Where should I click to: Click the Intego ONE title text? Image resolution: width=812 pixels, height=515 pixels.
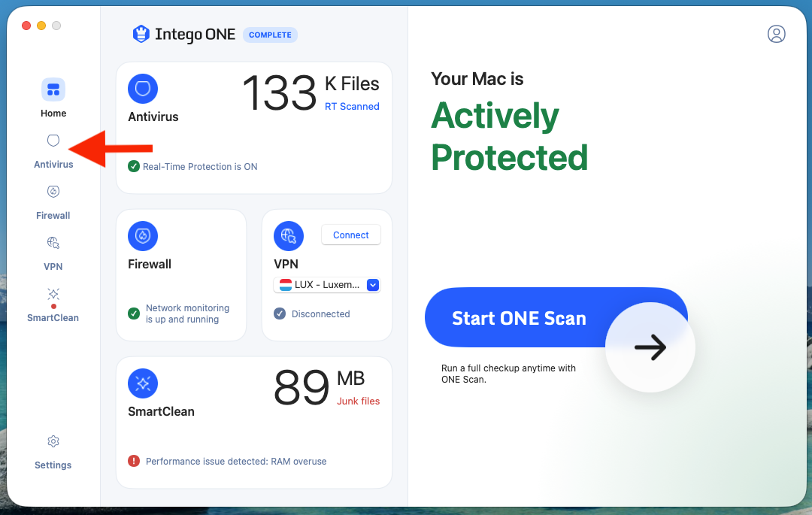(195, 34)
